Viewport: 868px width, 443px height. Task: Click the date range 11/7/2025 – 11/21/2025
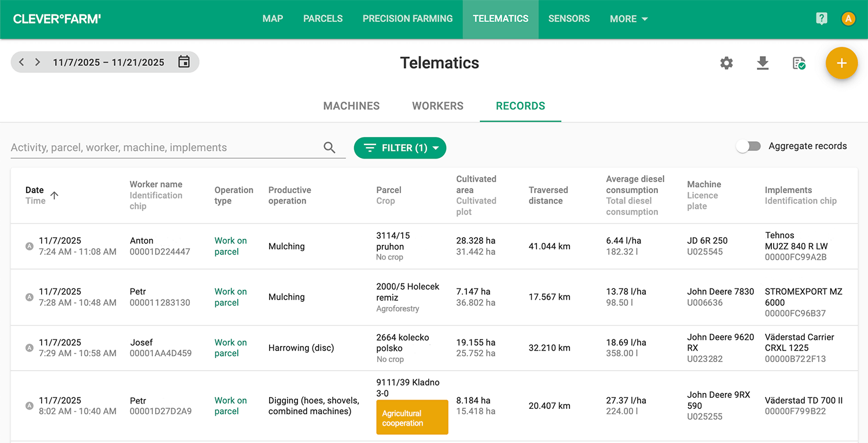pyautogui.click(x=108, y=62)
